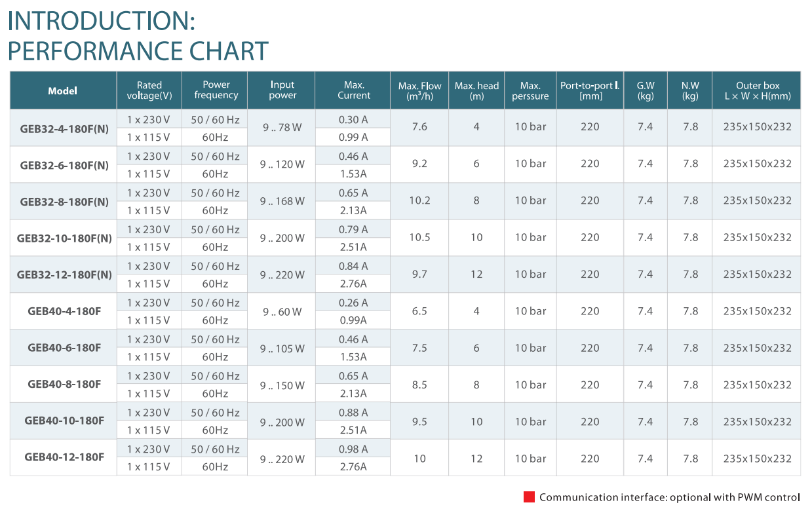Screen dimensions: 812x509
Task: Select the 9 .. 168 W input power cell
Action: tap(282, 202)
